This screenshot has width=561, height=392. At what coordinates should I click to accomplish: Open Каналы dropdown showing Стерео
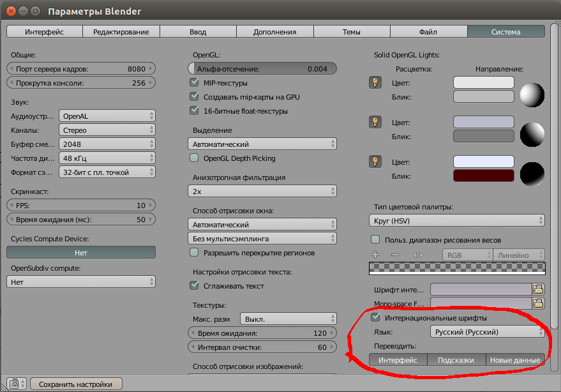(x=107, y=130)
